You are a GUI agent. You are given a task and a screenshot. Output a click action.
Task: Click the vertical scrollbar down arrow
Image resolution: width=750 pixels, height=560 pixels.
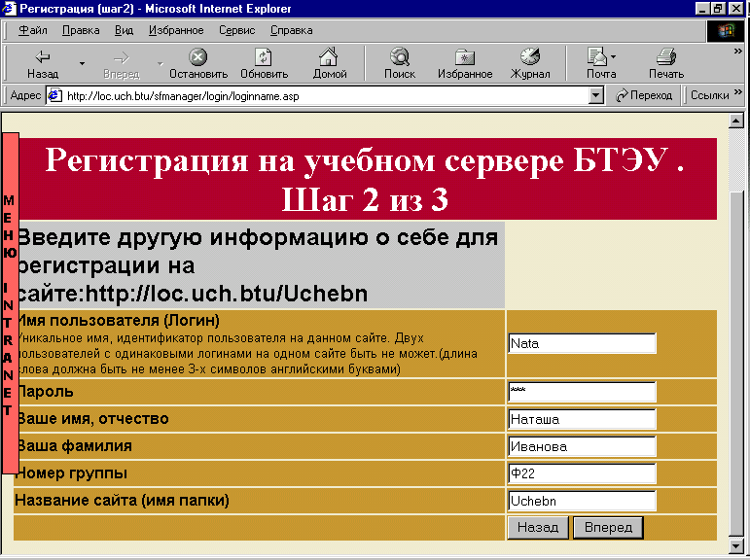tap(736, 545)
